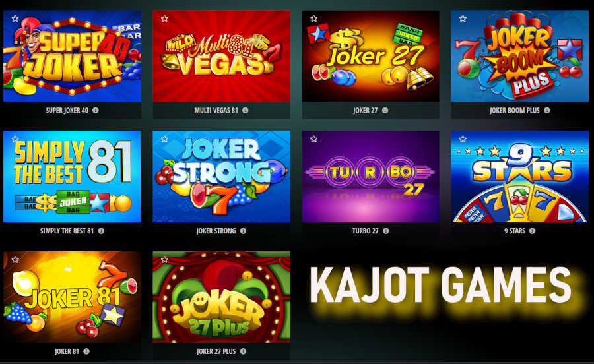Open info icon next to Joker Strong
Image resolution: width=594 pixels, height=364 pixels.
click(243, 231)
